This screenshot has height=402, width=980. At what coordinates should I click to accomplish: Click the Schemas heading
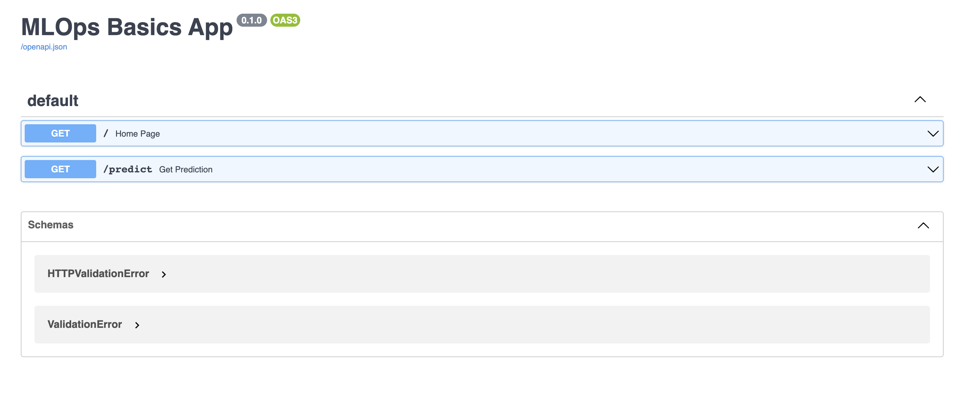pos(51,225)
